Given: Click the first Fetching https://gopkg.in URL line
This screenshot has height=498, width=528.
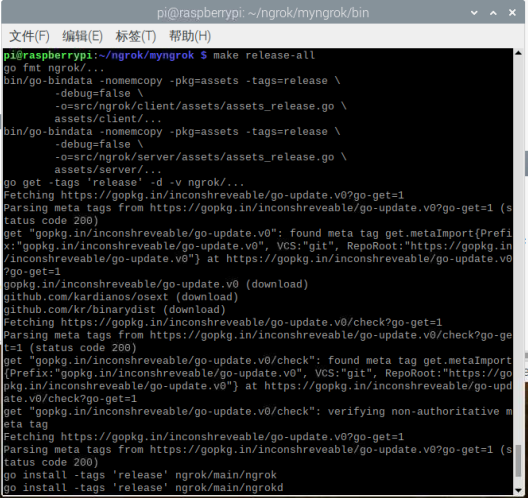Looking at the screenshot, I should (204, 195).
